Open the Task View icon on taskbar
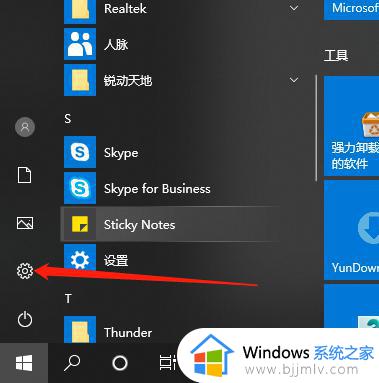The image size is (379, 383). coord(168,363)
